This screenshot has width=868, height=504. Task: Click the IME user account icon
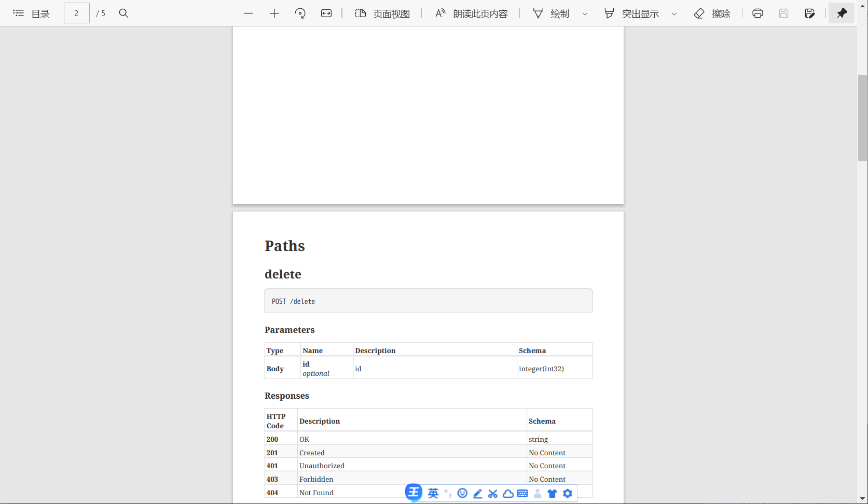click(538, 493)
